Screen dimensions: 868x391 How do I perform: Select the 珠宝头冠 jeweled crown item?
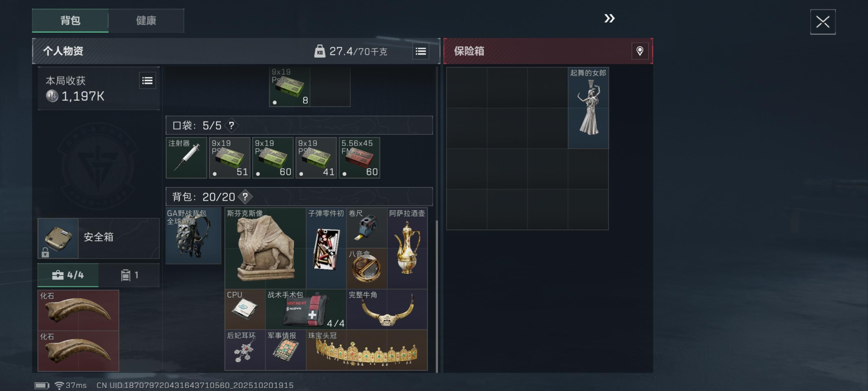click(x=367, y=350)
